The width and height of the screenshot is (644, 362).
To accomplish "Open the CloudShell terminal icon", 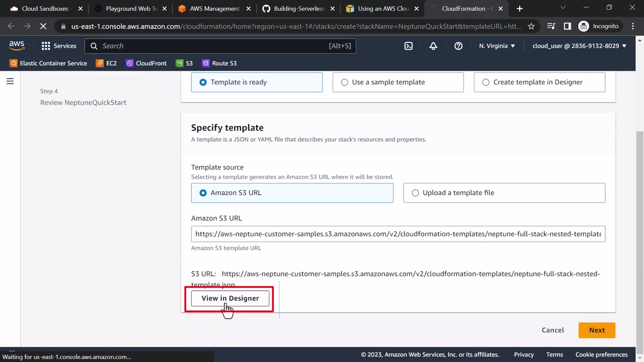I will (x=409, y=46).
